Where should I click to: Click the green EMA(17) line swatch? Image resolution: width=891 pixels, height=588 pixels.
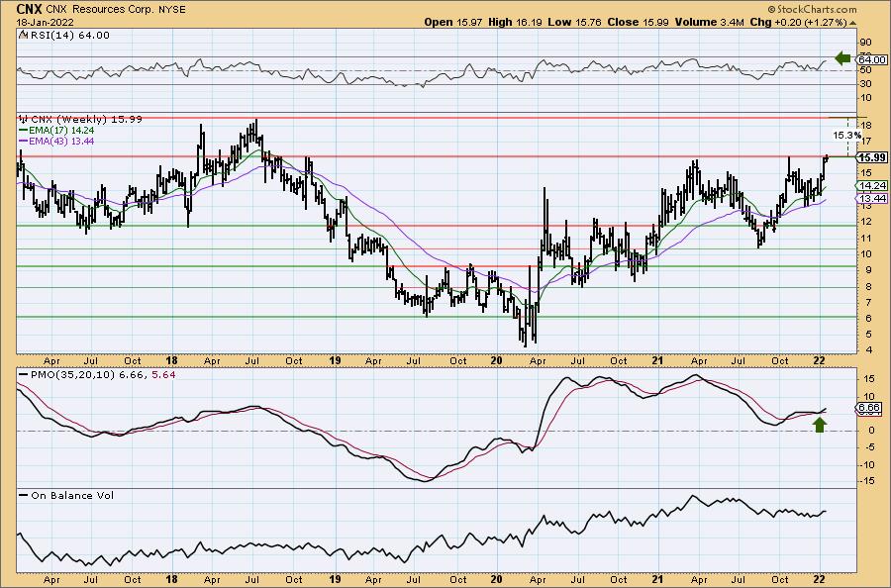(x=24, y=130)
